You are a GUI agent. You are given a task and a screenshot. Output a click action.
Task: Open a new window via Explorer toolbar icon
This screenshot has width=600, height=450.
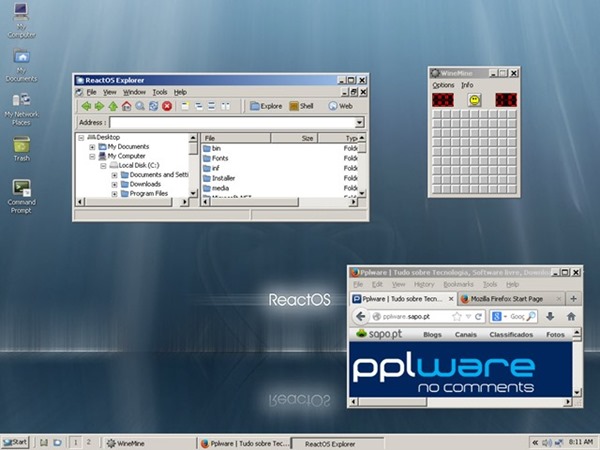pos(185,106)
